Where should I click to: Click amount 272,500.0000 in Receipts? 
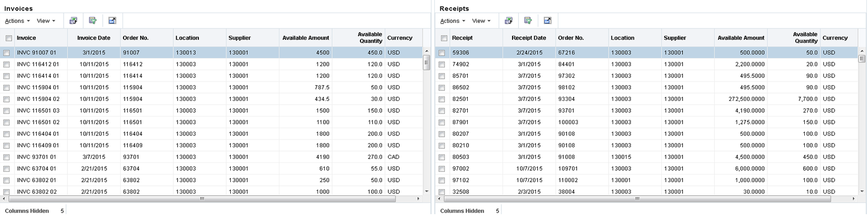tap(746, 99)
